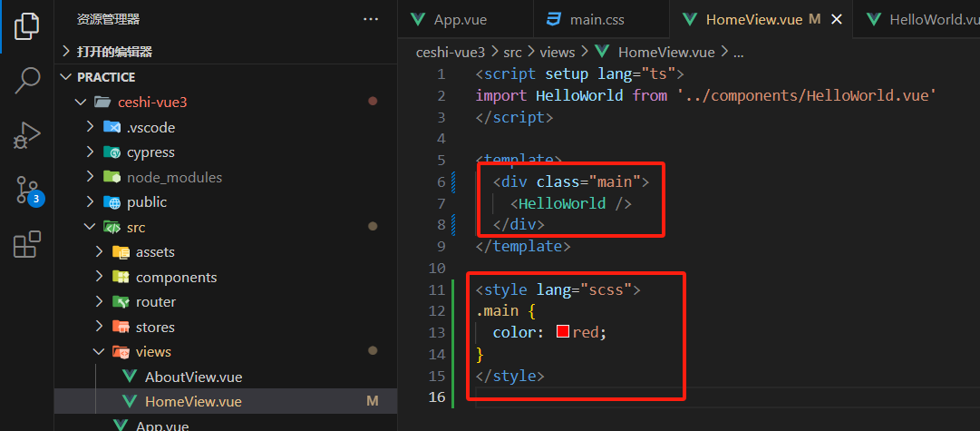Expand the assets folder chevron
Image resolution: width=980 pixels, height=431 pixels.
99,252
